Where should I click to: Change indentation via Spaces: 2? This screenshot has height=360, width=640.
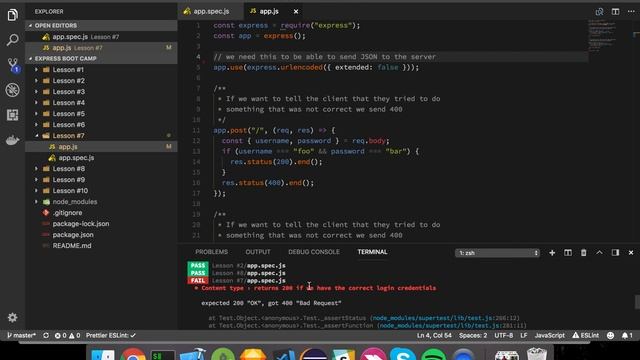(473, 335)
